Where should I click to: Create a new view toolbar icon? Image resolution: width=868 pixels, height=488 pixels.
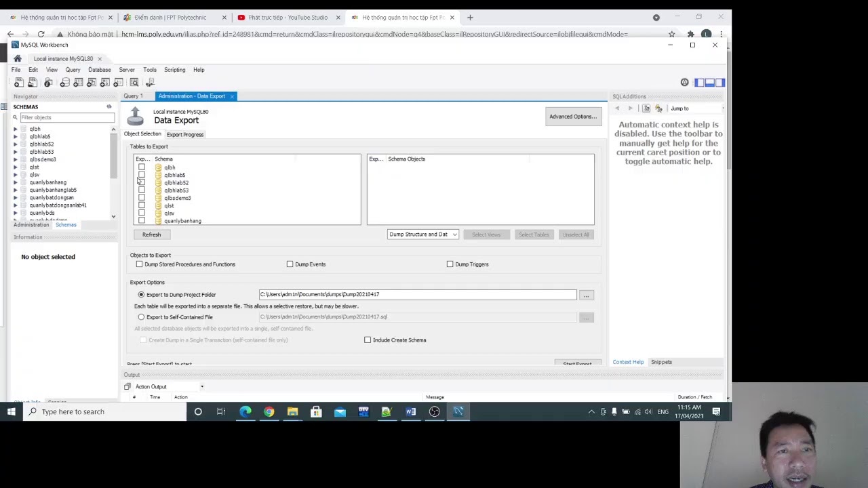pyautogui.click(x=92, y=82)
